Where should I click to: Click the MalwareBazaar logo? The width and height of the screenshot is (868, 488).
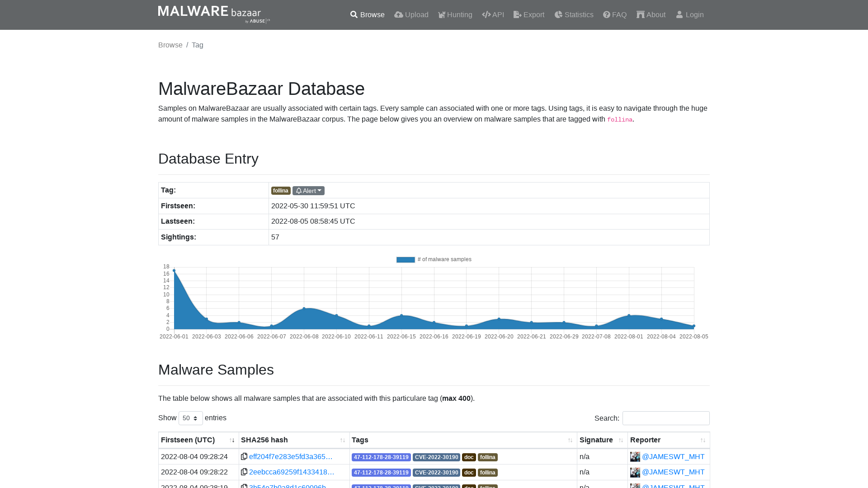click(x=214, y=14)
